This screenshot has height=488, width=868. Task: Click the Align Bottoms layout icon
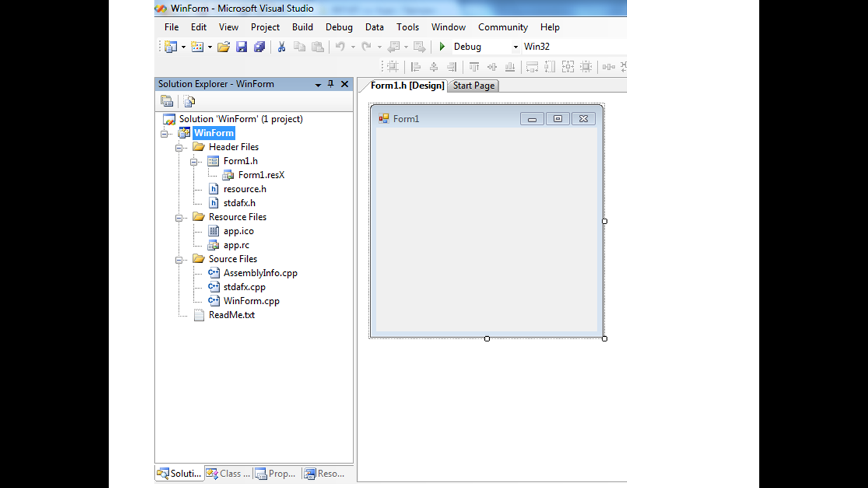point(510,66)
